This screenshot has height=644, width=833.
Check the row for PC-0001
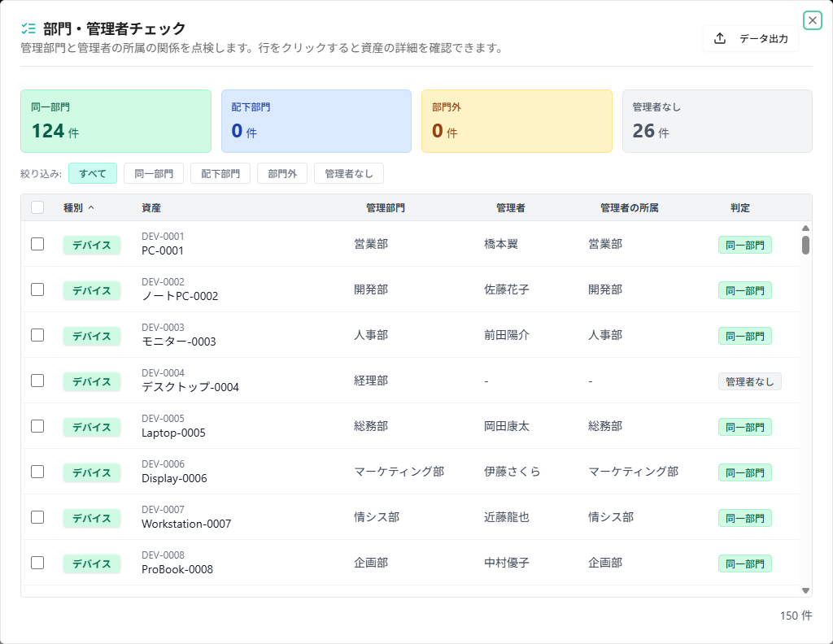37,244
